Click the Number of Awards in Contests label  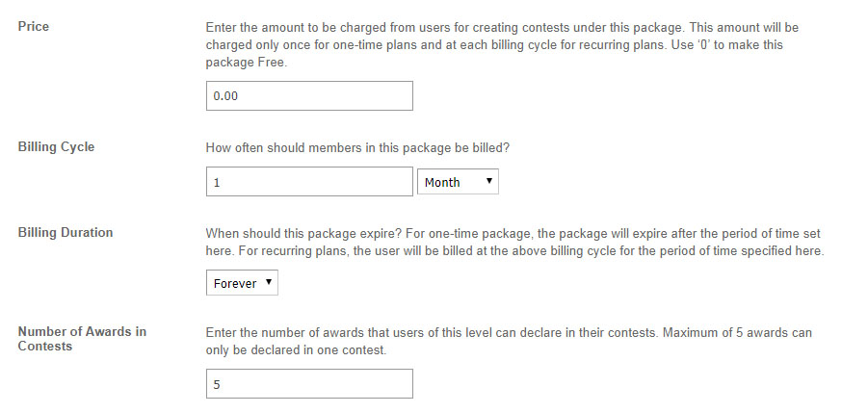click(82, 339)
